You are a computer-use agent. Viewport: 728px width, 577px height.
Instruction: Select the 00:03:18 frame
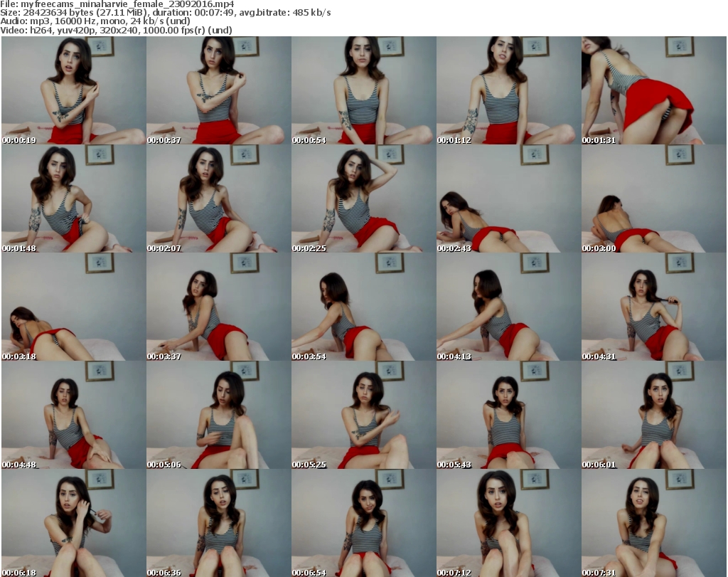[74, 307]
